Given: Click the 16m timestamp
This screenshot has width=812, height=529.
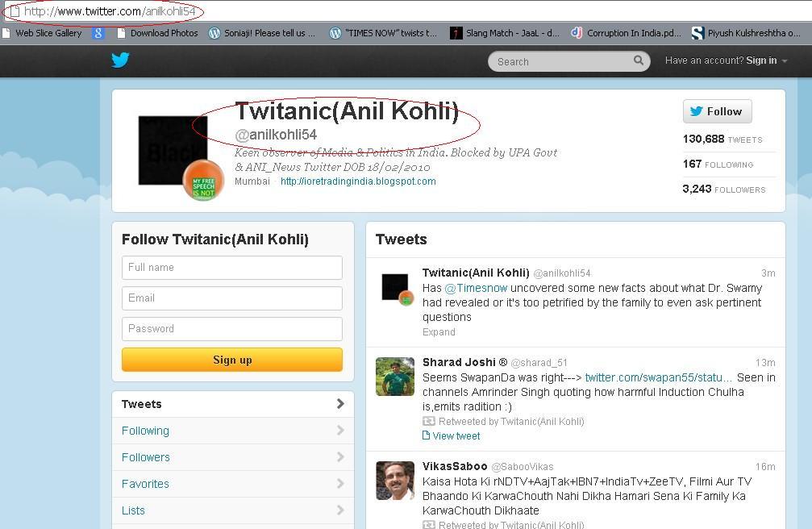Looking at the screenshot, I should tap(765, 467).
